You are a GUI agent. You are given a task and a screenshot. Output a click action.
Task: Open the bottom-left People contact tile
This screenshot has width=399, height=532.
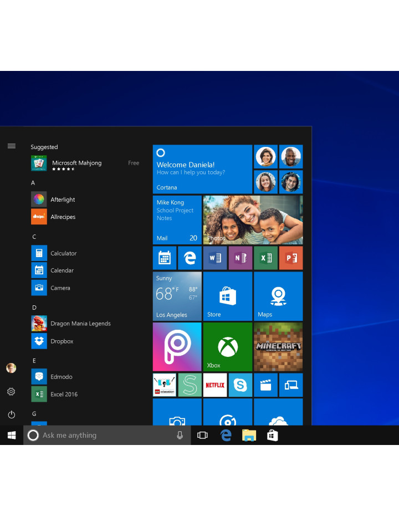[x=265, y=182]
